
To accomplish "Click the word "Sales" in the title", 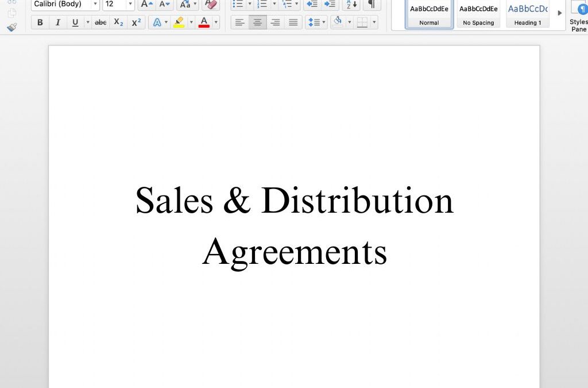I will click(x=175, y=200).
